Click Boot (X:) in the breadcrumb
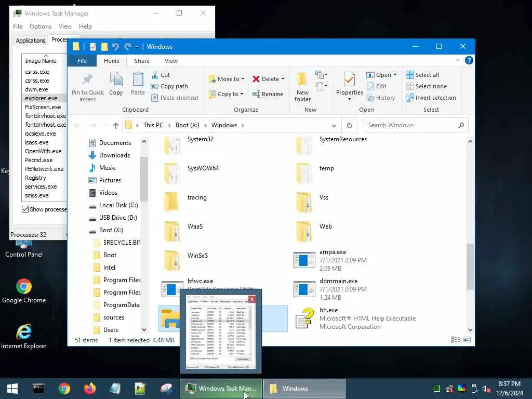The height and width of the screenshot is (399, 532). [x=187, y=125]
